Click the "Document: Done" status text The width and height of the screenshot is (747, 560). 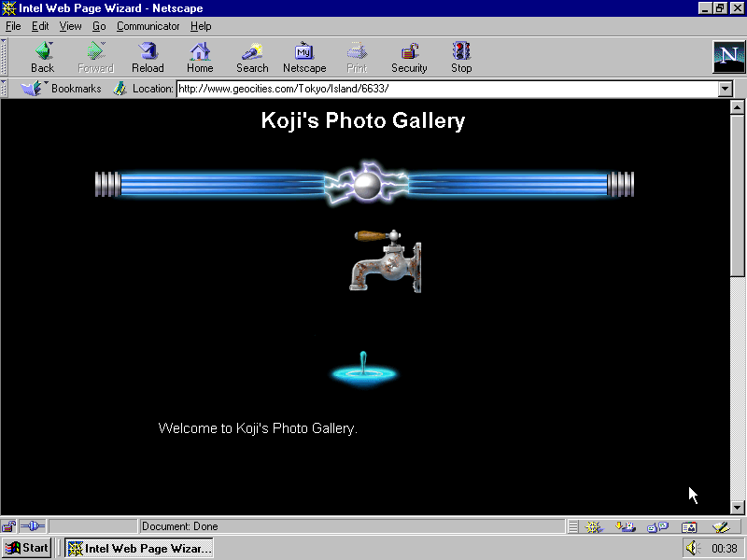(x=179, y=526)
